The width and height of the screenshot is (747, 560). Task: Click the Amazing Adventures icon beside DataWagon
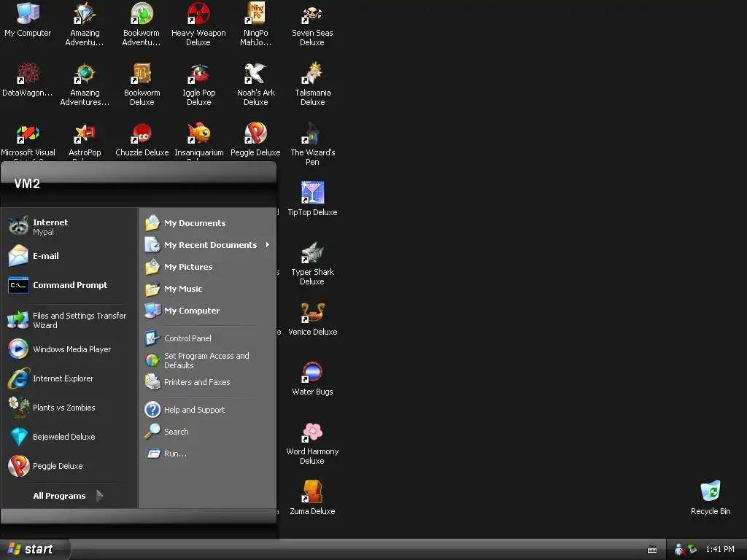pyautogui.click(x=85, y=85)
